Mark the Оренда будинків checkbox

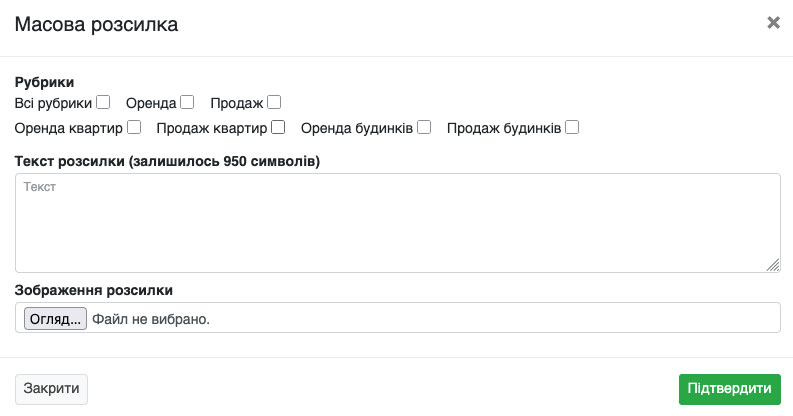click(424, 127)
